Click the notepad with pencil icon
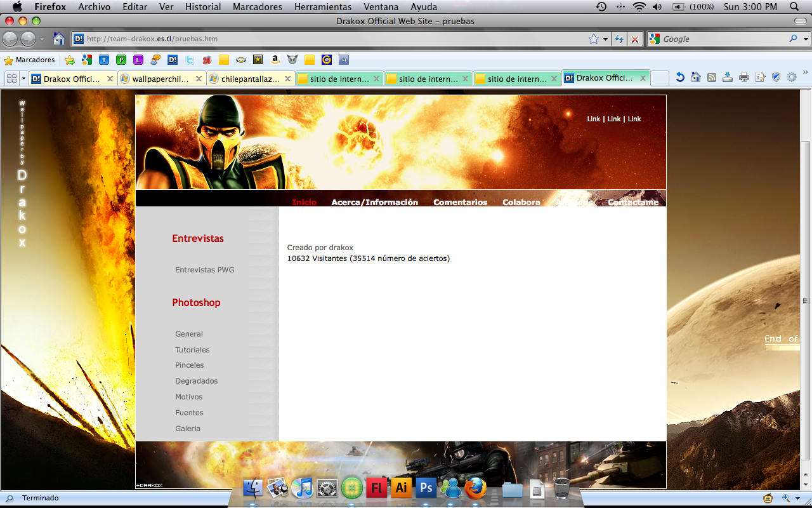 (760, 77)
